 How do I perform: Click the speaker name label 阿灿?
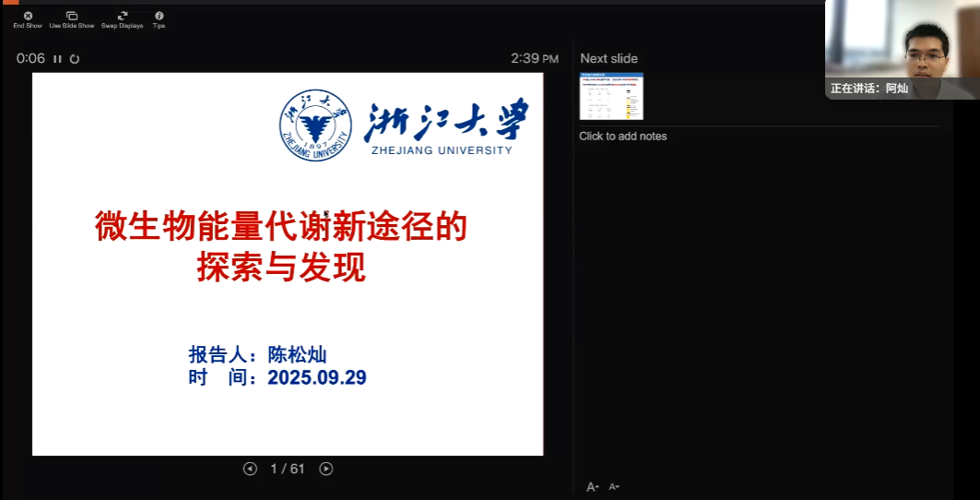[x=897, y=89]
